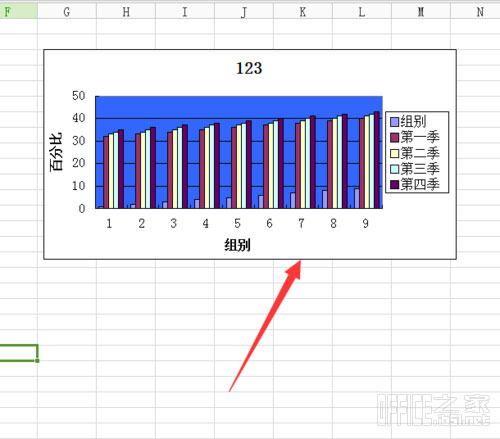The image size is (500, 439).
Task: Click the y-axis value 40
Action: coord(79,118)
